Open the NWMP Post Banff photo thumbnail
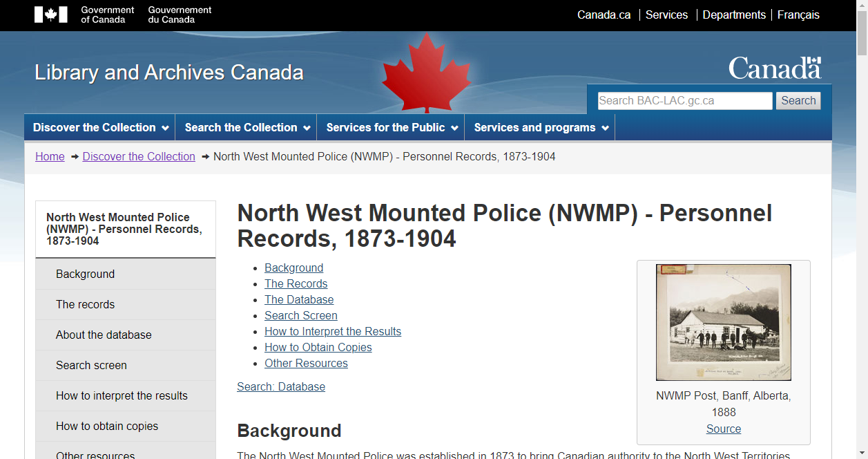Screen dimensions: 868x459 [x=723, y=322]
